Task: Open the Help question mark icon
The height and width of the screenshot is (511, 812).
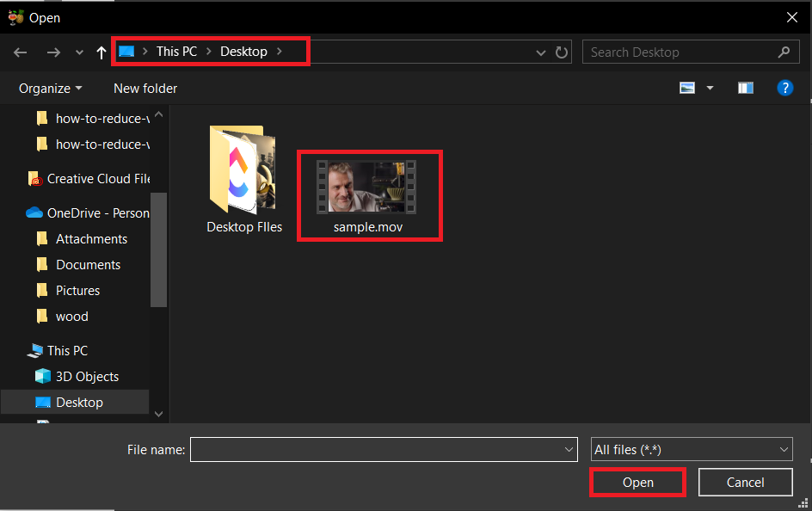Action: point(785,87)
